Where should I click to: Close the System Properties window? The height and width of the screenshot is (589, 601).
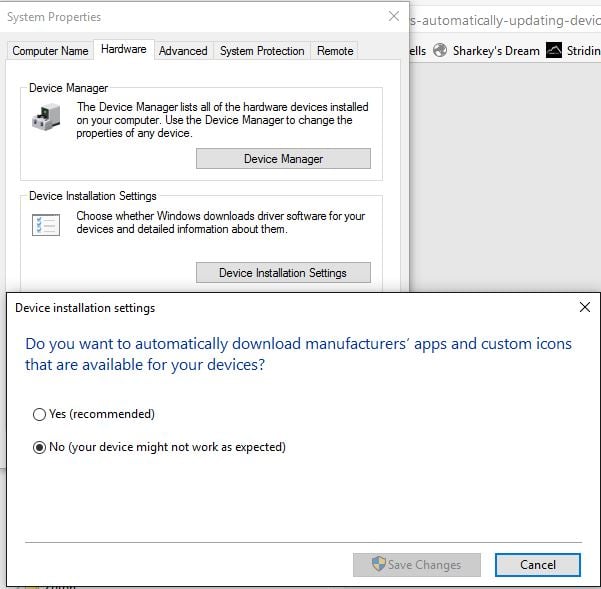[x=393, y=17]
